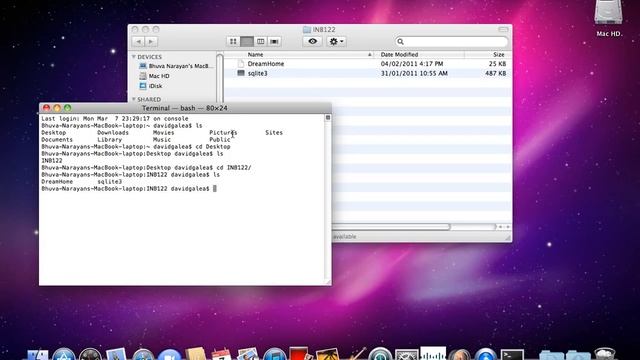Select the sqlite3 file row
The width and height of the screenshot is (640, 360).
tap(367, 73)
